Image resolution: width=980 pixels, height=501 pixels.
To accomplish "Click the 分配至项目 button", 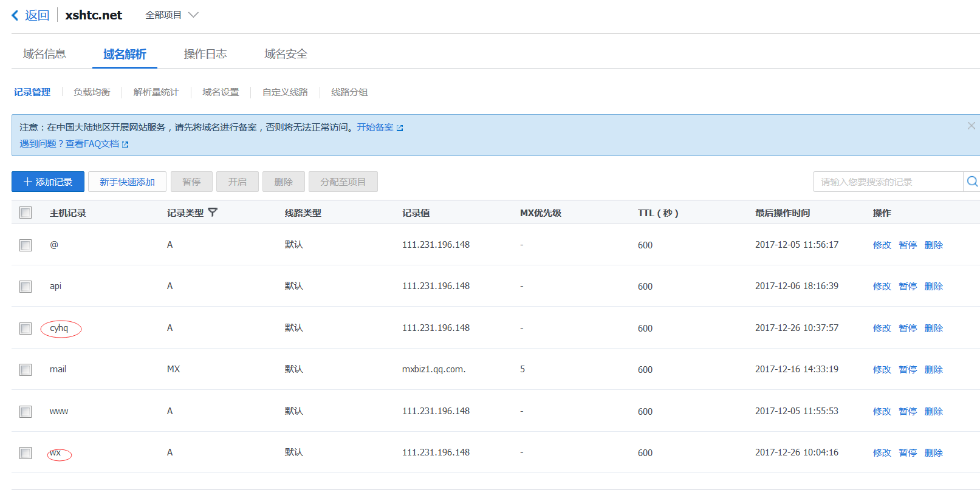I will click(x=343, y=182).
